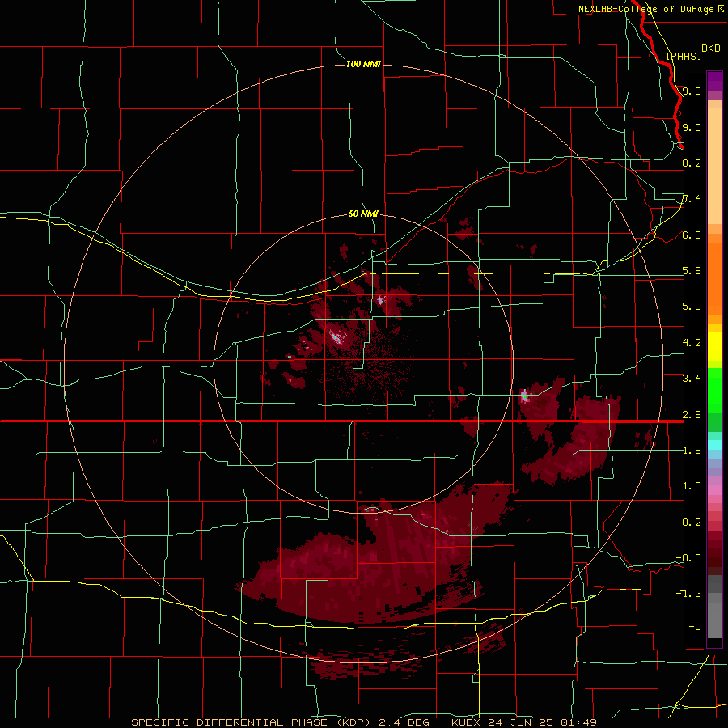Screen dimensions: 728x728
Task: Click the orange segment of the color bar
Action: coord(714,278)
